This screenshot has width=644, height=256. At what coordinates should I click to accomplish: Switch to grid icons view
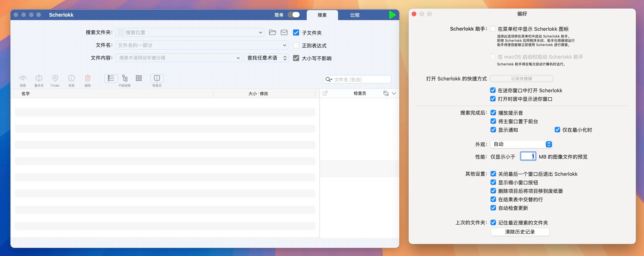coord(139,78)
